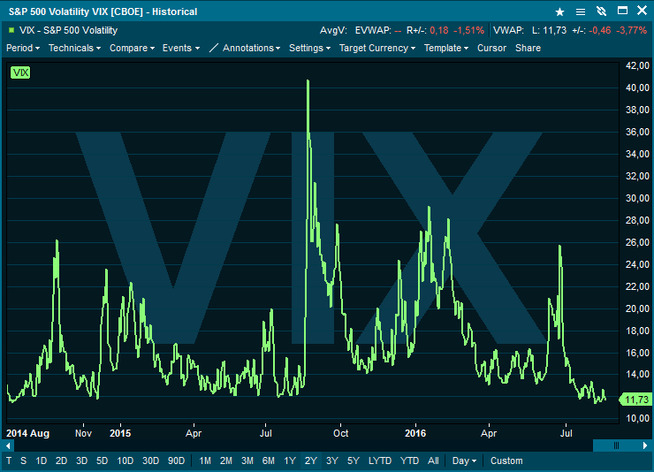Open the Events dropdown
This screenshot has height=472, width=654.
[x=181, y=48]
